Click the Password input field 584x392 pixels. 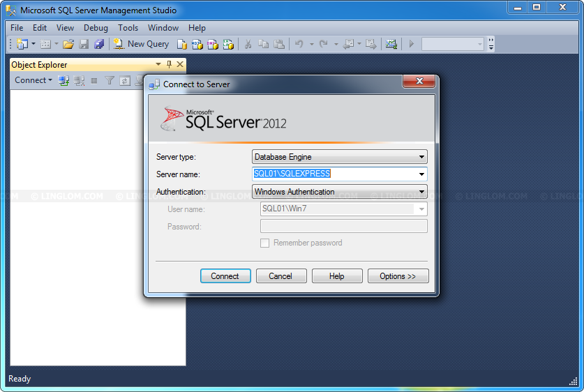tap(343, 226)
